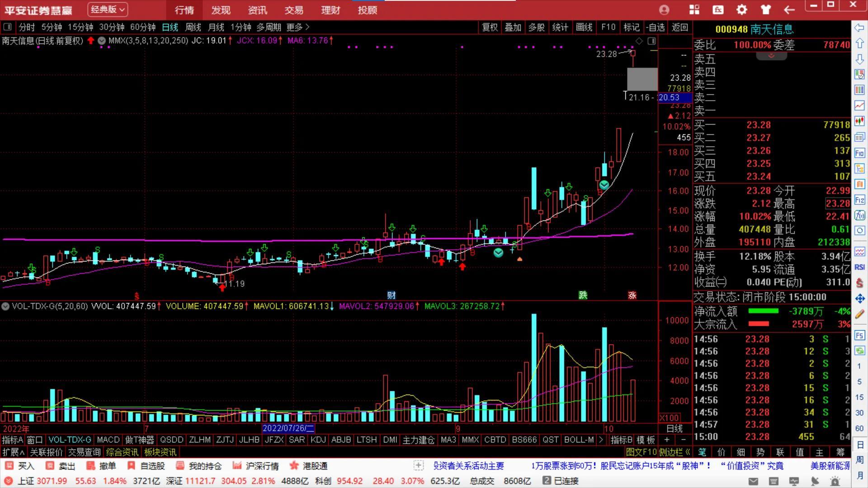Viewport: 868px width, 488px height.
Task: Expand the 扩展 panel arrow
Action: [13, 452]
